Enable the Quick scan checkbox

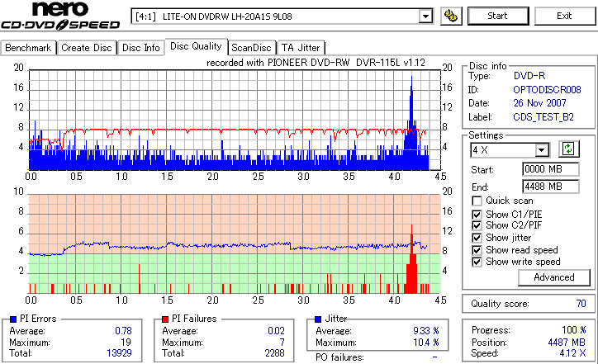tap(477, 201)
